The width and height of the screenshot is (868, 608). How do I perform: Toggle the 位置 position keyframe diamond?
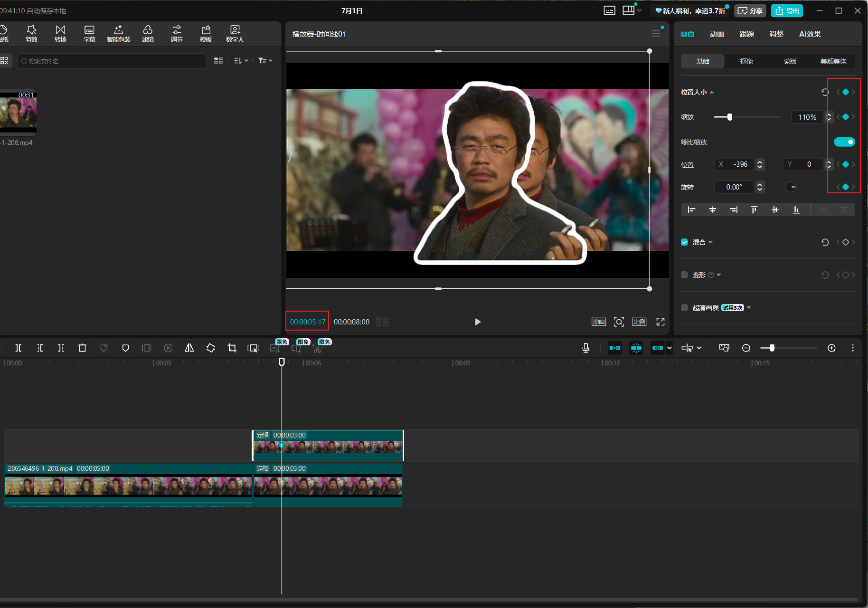(x=846, y=164)
